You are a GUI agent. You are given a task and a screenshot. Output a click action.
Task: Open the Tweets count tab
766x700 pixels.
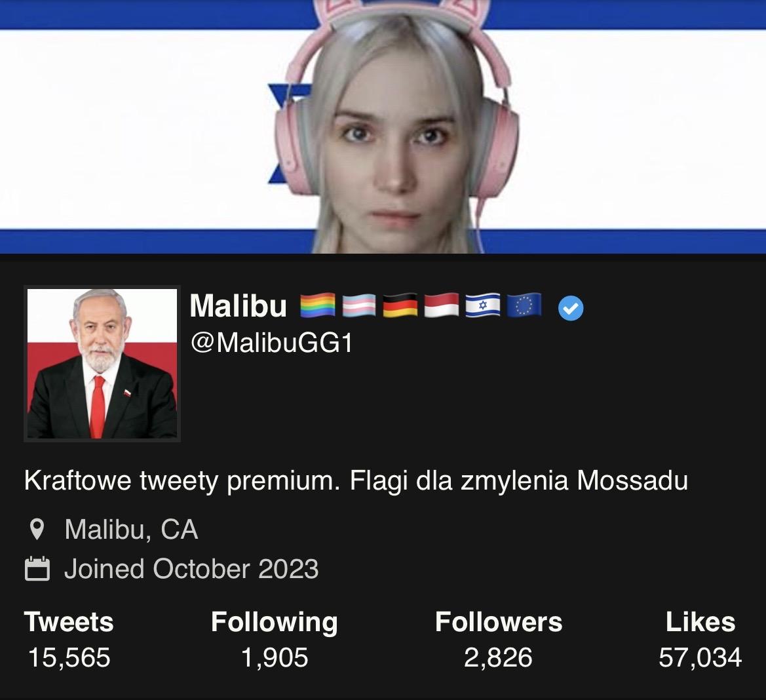click(x=69, y=640)
